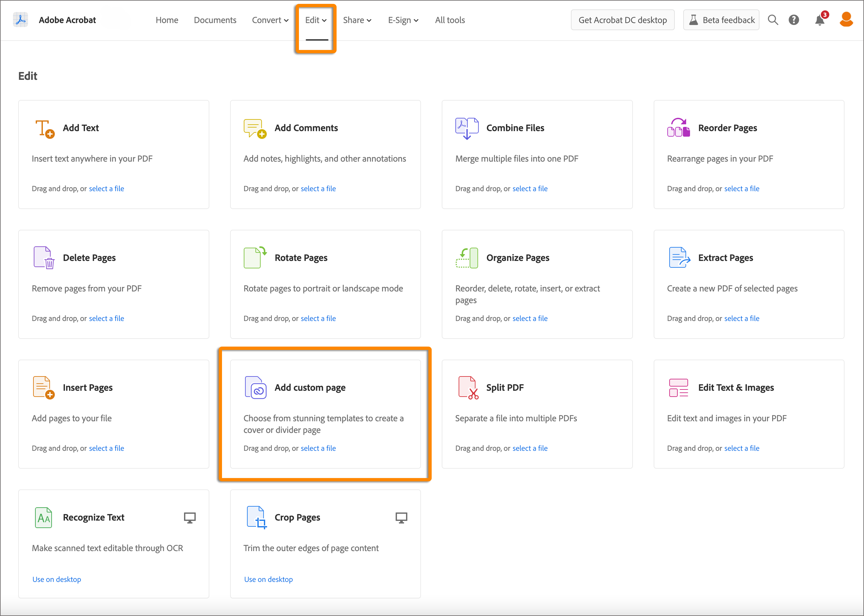Open the search magnifier icon

772,20
